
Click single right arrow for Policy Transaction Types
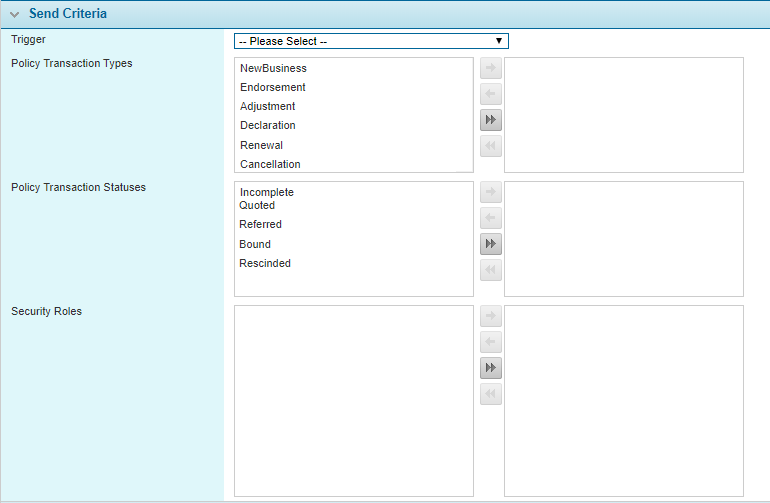(x=490, y=69)
